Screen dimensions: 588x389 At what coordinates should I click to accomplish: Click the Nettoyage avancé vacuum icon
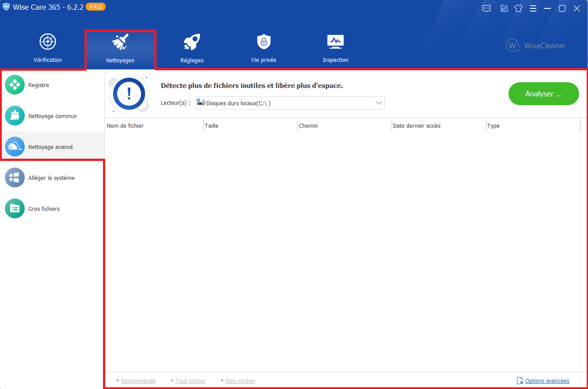coord(15,147)
